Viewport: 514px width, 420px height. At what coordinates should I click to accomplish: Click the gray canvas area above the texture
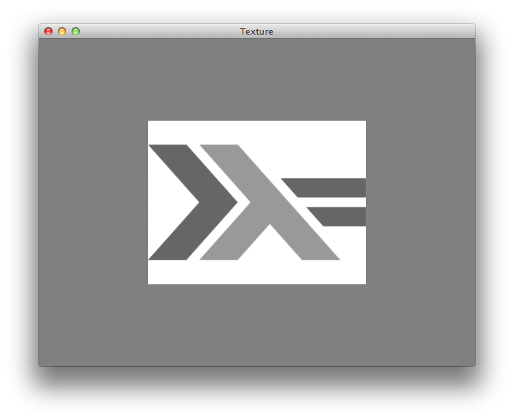256,79
